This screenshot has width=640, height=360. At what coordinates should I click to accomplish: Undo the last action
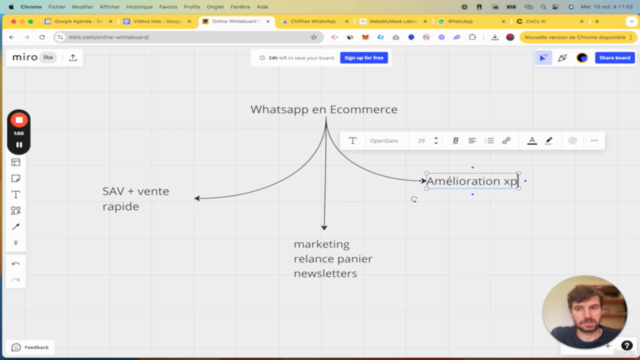pos(16,264)
